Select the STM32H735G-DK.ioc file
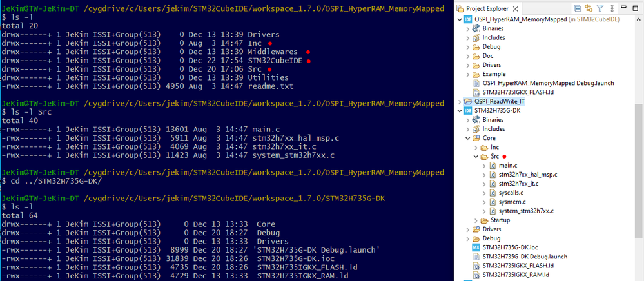 pos(505,247)
